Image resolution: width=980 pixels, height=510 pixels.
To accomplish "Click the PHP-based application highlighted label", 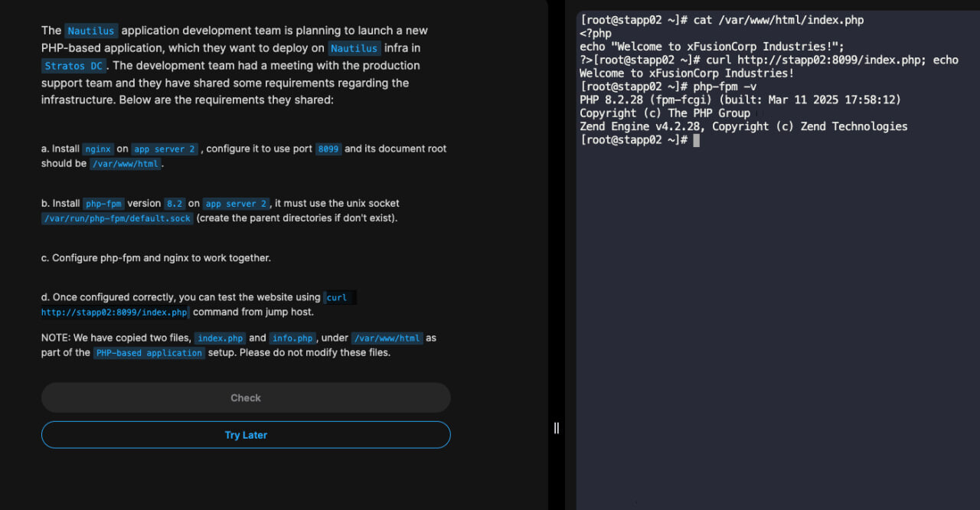I will tap(149, 353).
